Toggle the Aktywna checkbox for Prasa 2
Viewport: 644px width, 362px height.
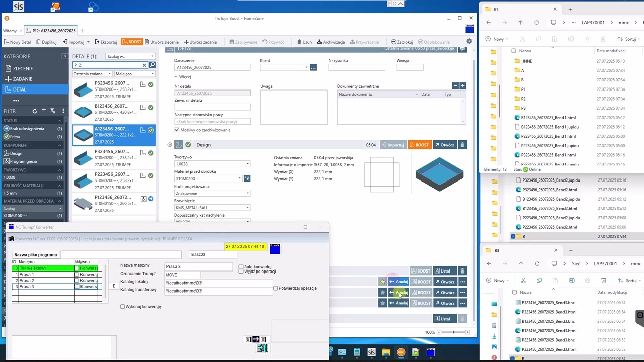coord(77,281)
